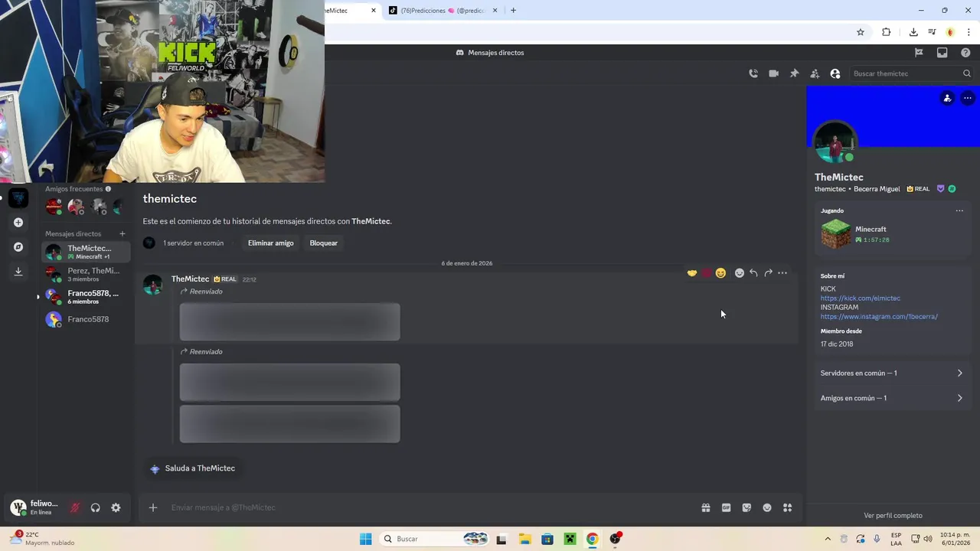Image resolution: width=980 pixels, height=551 pixels.
Task: Select the TheMictec direct message
Action: [x=86, y=252]
